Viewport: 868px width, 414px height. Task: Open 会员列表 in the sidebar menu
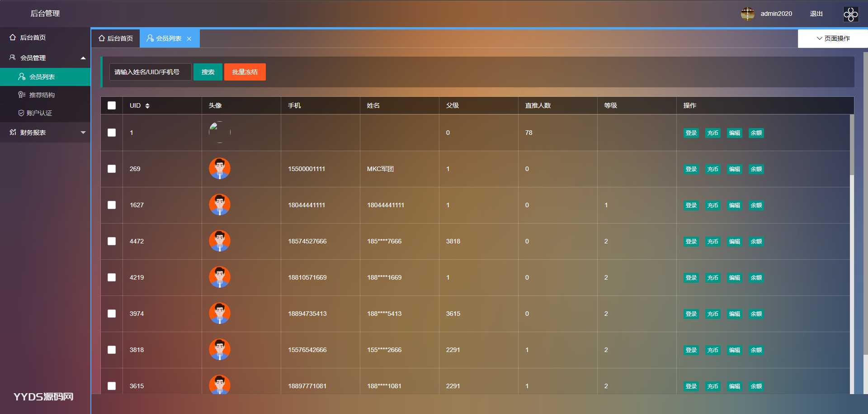point(42,77)
